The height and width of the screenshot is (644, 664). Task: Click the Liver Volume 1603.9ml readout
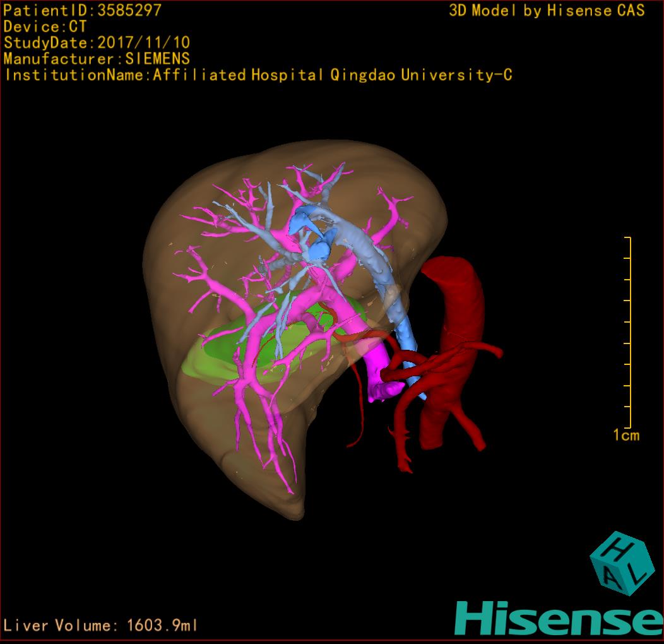coord(101,626)
